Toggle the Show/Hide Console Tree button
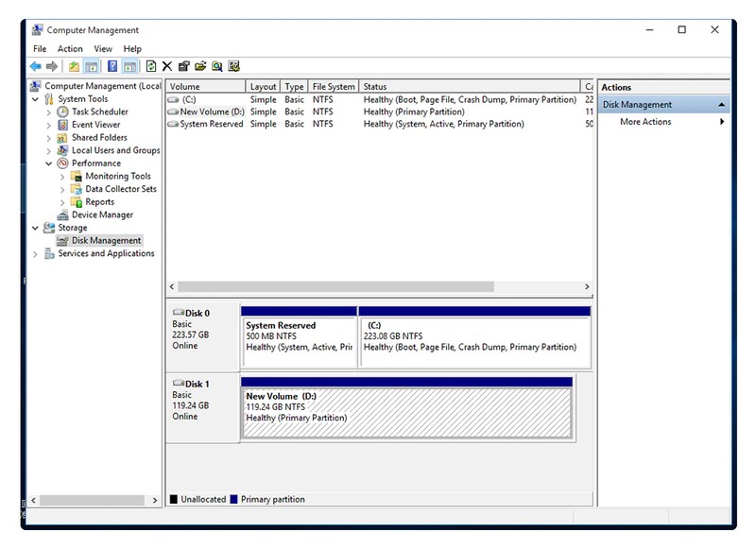 coord(91,66)
